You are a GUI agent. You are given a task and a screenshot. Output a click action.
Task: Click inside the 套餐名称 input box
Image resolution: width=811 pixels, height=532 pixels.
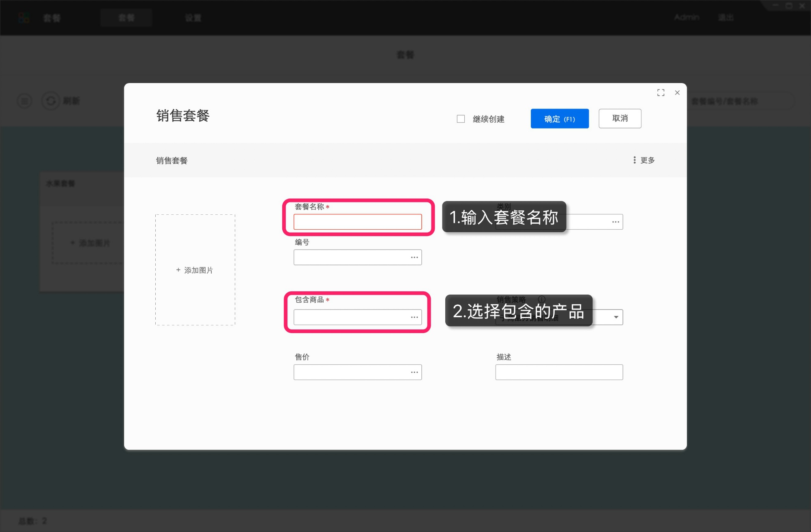[x=357, y=222]
